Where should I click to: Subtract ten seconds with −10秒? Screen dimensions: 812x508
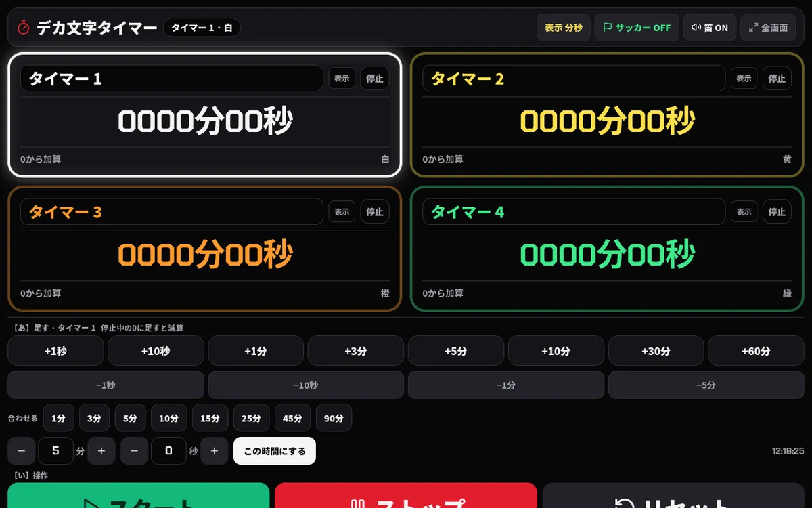(x=306, y=385)
